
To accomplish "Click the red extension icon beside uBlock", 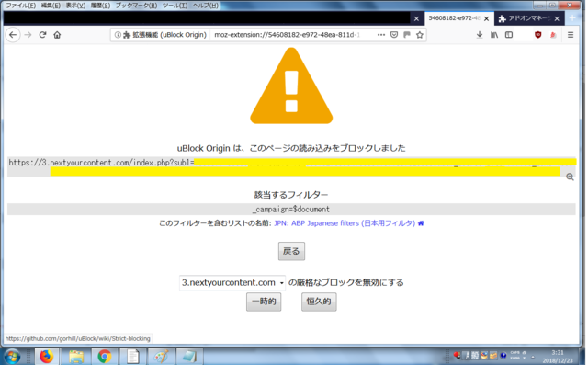I will point(553,35).
